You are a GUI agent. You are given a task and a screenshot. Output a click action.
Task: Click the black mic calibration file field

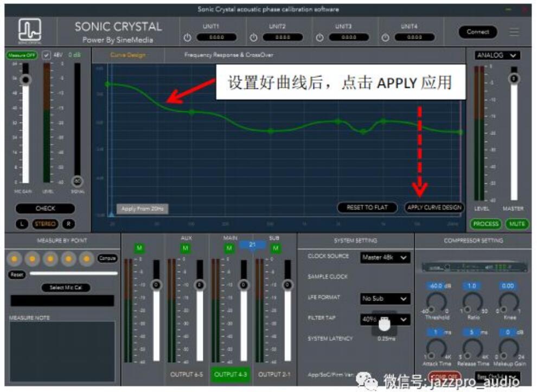(62, 300)
